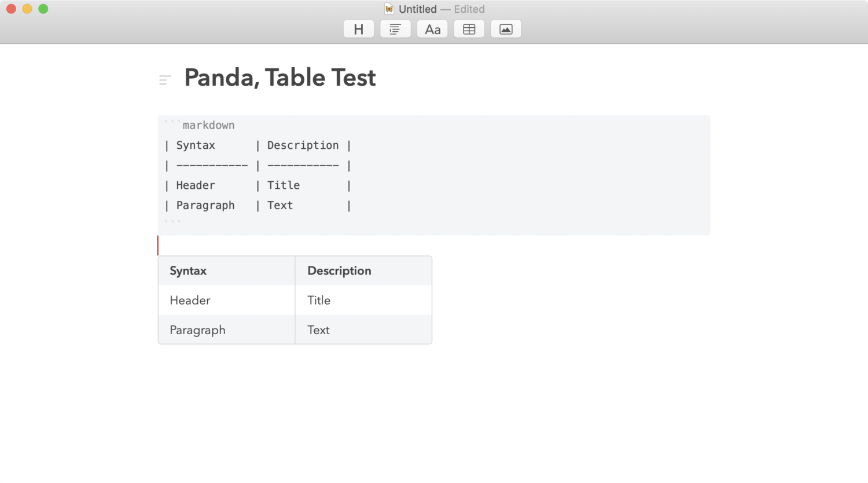Click Description in the code block
The height and width of the screenshot is (483, 868).
click(303, 145)
